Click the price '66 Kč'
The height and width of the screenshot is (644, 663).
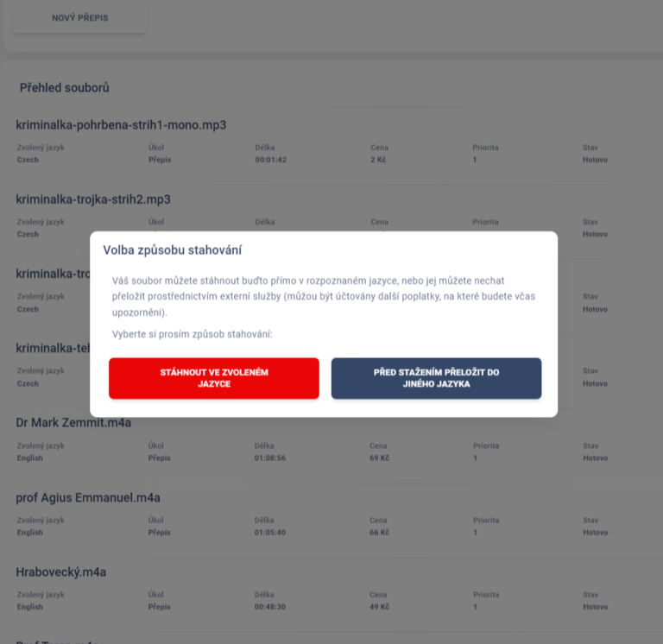tap(380, 533)
